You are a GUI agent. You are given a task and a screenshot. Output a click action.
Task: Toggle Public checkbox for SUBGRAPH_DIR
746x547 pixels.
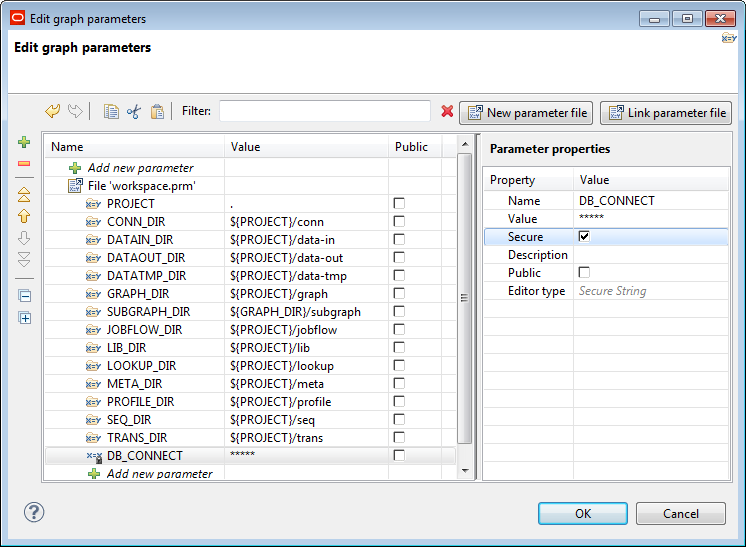[399, 311]
